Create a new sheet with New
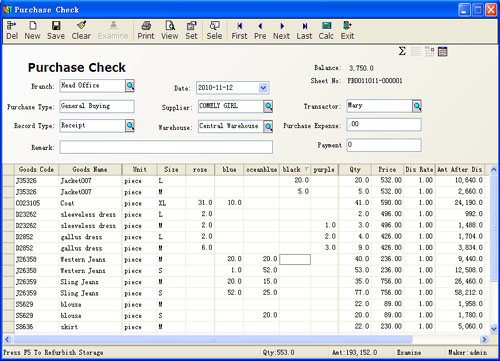 click(32, 30)
